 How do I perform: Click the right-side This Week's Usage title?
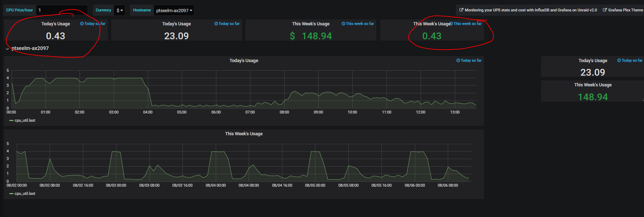coord(593,85)
